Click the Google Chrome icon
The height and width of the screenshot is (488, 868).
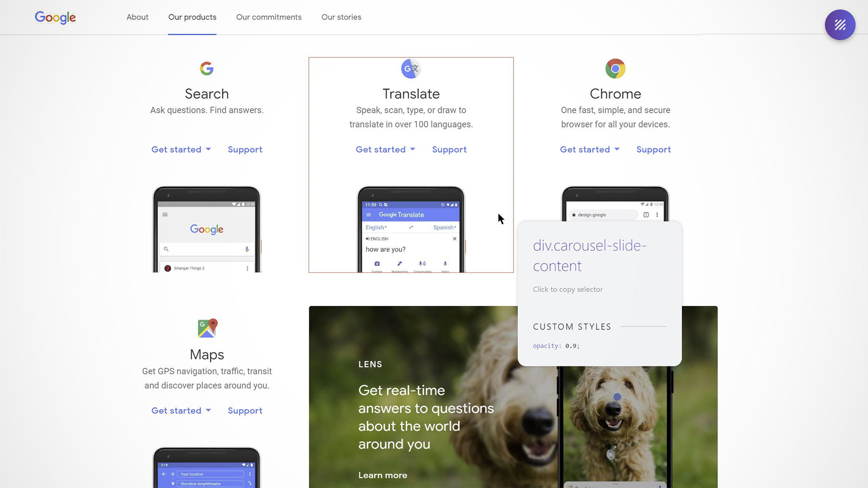615,68
